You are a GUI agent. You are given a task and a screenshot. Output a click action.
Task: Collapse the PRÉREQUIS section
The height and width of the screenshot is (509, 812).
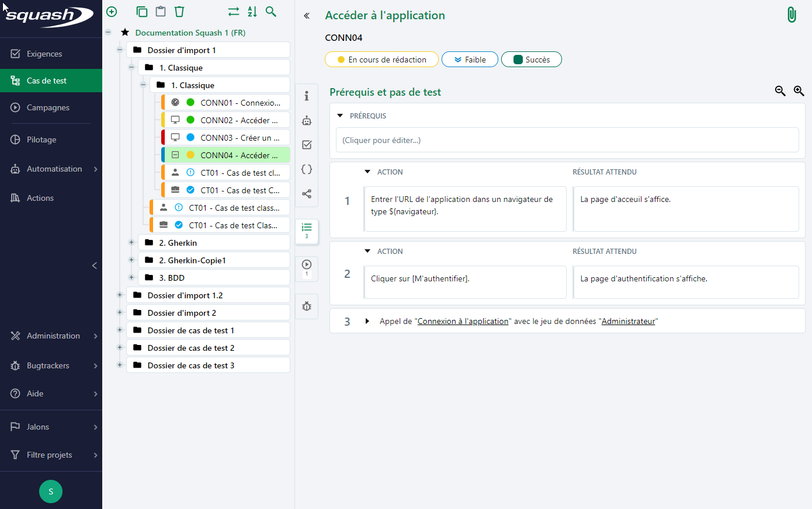click(339, 115)
